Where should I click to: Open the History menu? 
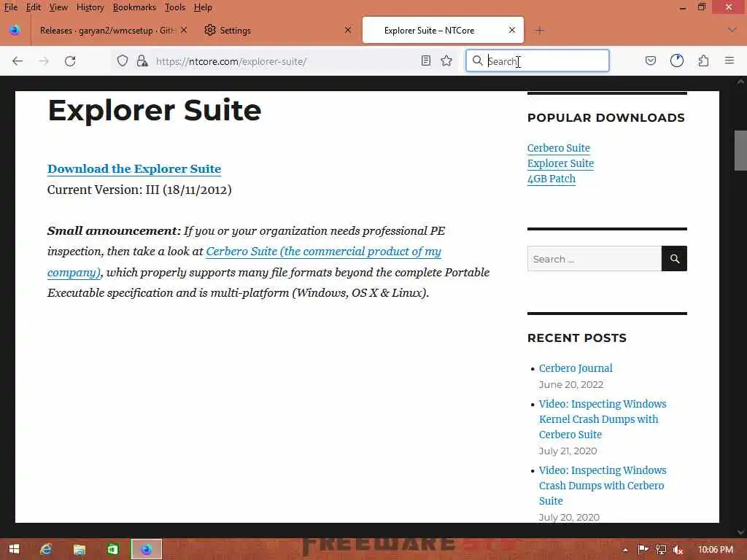(x=90, y=7)
